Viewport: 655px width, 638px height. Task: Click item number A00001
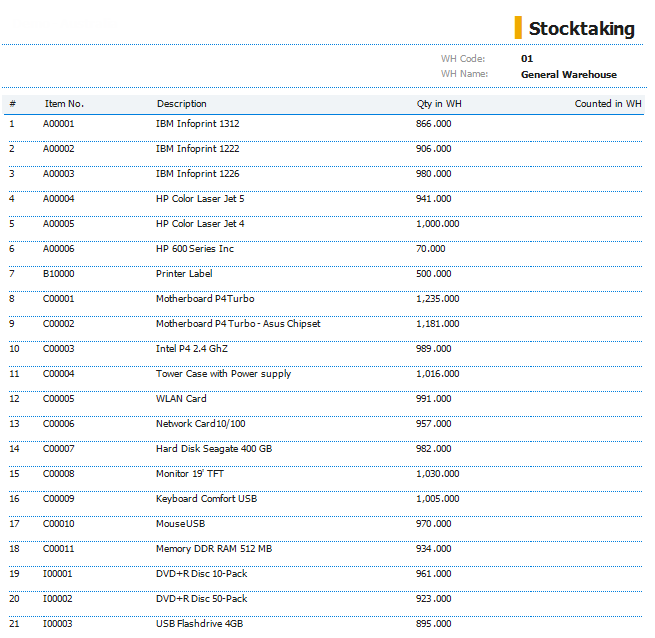[x=59, y=124]
